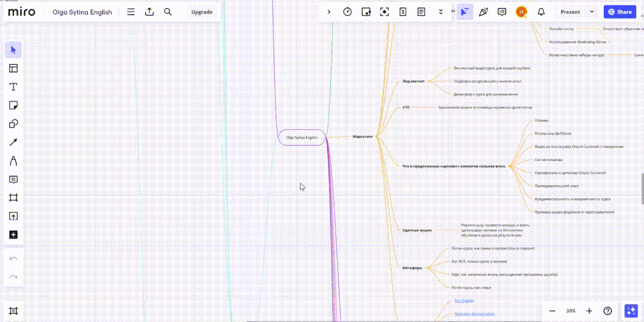Expand more apps with double chevron
This screenshot has width=644, height=322.
click(441, 12)
